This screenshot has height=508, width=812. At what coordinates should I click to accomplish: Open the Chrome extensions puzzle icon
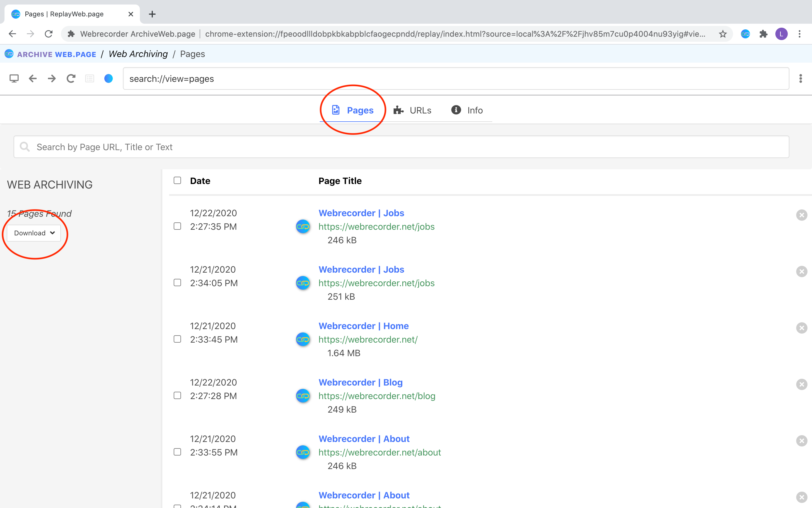(763, 34)
